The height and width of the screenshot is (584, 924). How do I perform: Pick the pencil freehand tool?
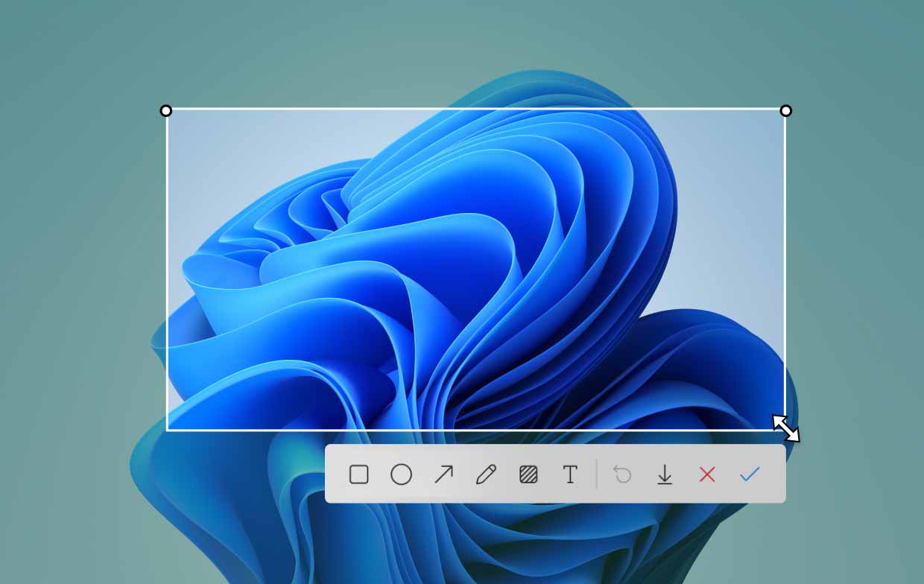pos(486,475)
